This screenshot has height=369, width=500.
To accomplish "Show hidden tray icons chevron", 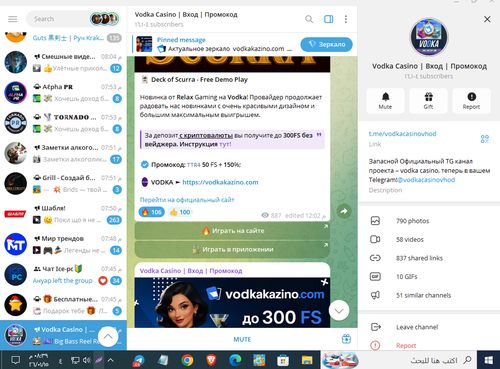I will coord(110,360).
